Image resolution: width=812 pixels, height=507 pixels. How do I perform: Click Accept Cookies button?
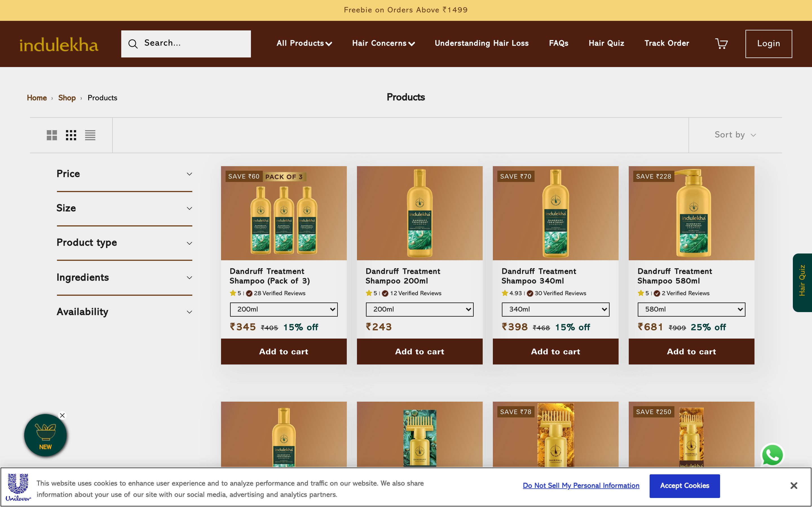click(685, 485)
